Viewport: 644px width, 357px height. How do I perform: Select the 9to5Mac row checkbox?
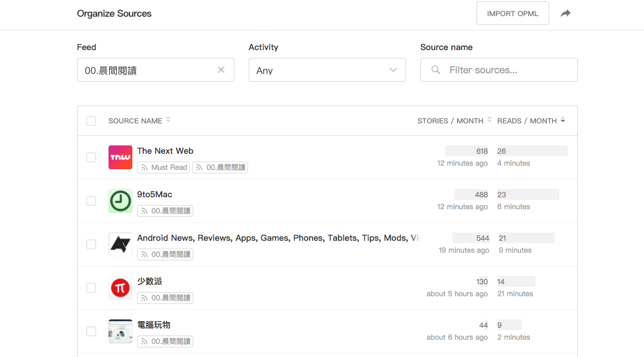91,201
